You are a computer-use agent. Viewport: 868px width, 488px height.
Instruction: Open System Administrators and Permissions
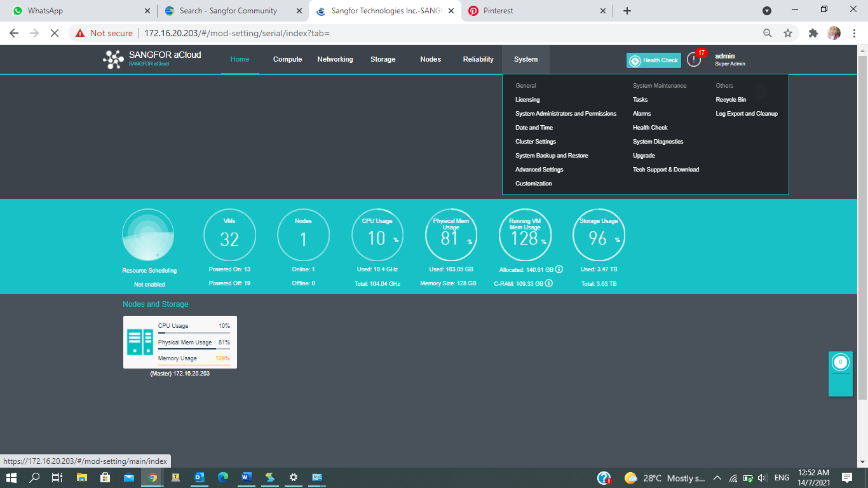566,114
